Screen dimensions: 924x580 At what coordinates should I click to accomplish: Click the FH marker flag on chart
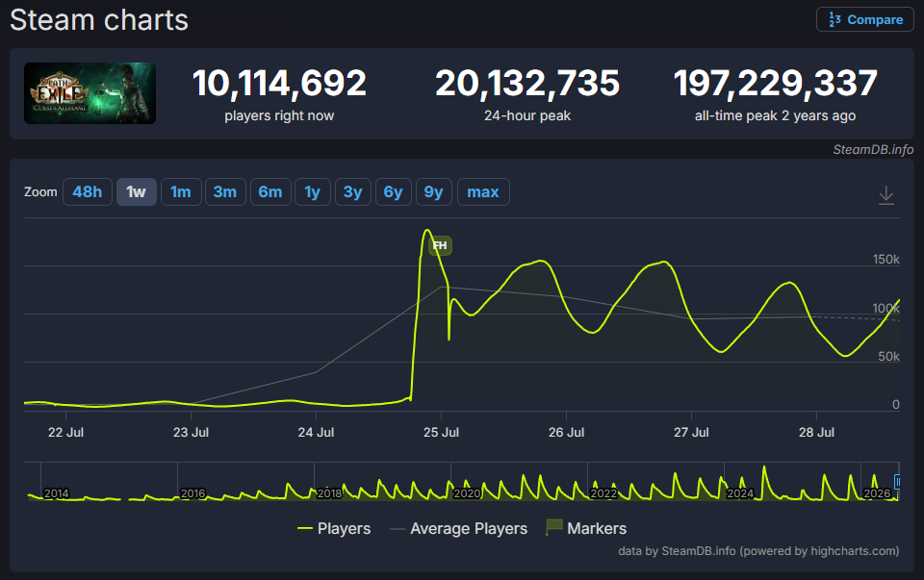point(440,245)
